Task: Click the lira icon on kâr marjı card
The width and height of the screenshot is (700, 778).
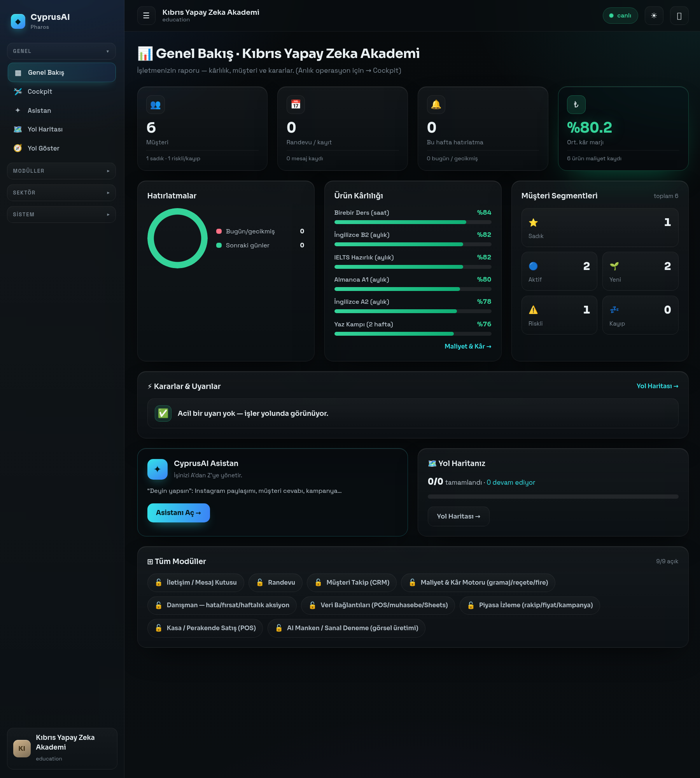Action: (x=576, y=105)
